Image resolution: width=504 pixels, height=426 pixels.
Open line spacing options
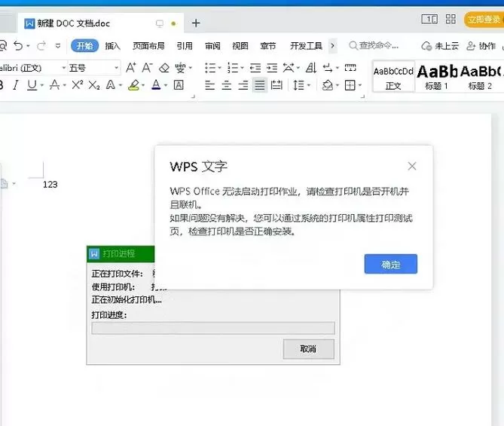[298, 85]
